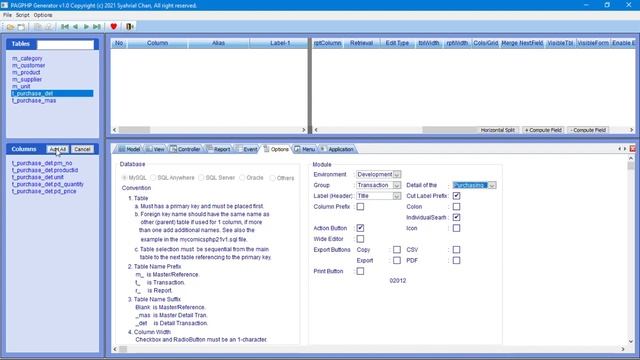The width and height of the screenshot is (640, 360).
Task: Click the previous record arrow icon
Action: tap(76, 27)
